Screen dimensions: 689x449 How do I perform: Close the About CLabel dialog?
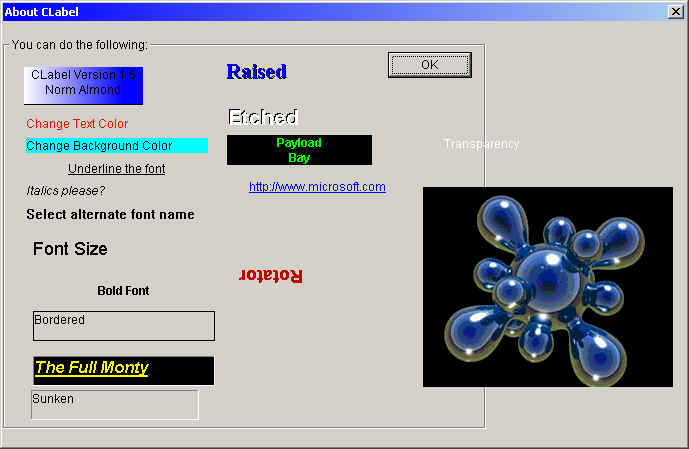(675, 12)
